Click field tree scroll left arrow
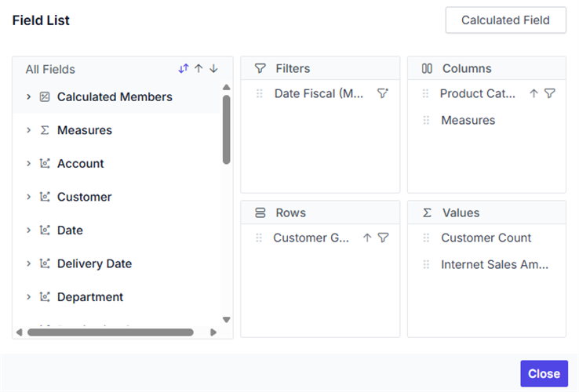This screenshot has width=579, height=392. [x=19, y=332]
